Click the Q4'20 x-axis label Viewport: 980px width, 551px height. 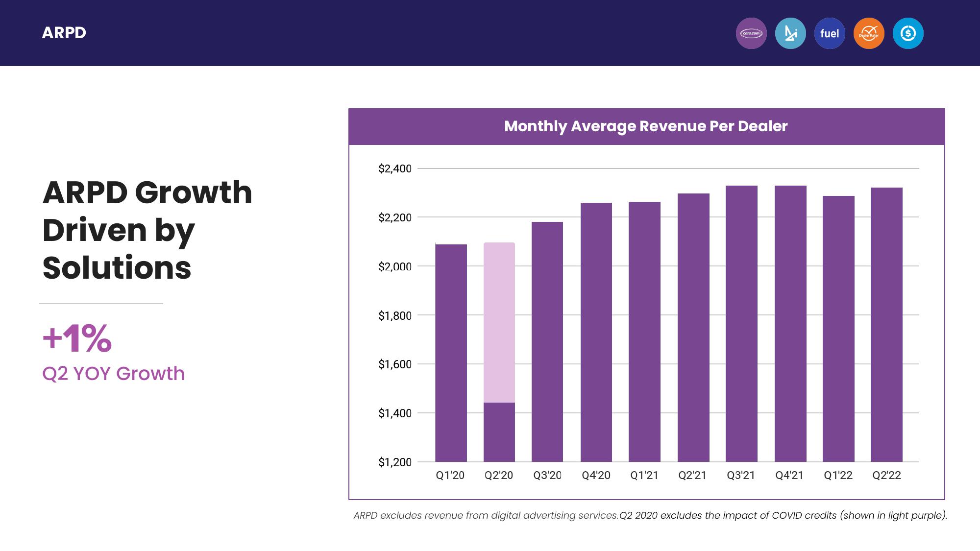point(596,475)
